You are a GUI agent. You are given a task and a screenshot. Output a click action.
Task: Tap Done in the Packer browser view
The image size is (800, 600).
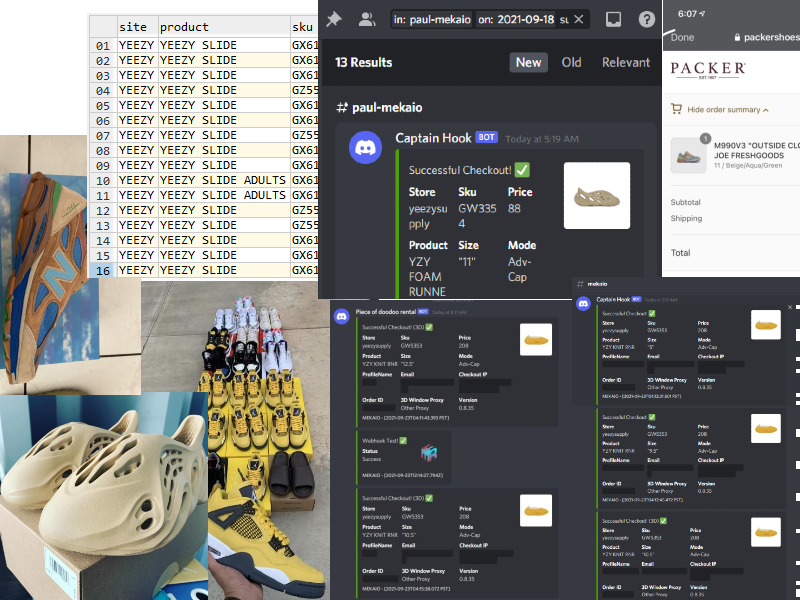682,37
